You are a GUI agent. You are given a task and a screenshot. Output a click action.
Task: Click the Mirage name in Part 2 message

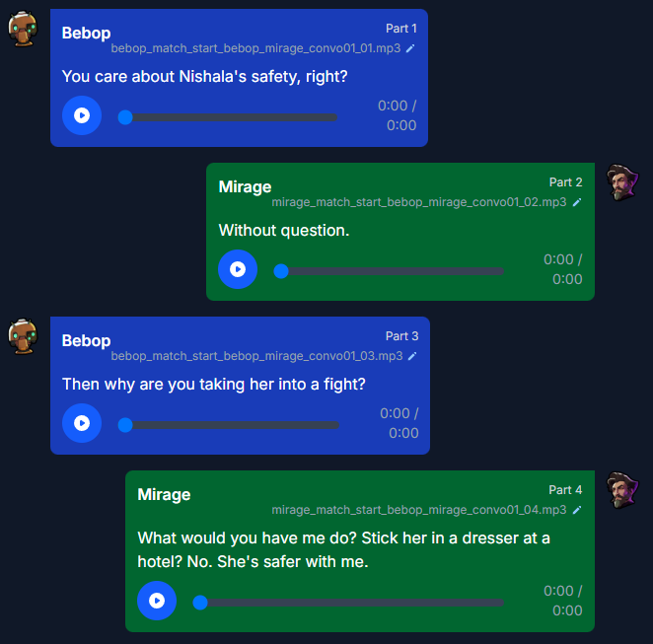[245, 187]
